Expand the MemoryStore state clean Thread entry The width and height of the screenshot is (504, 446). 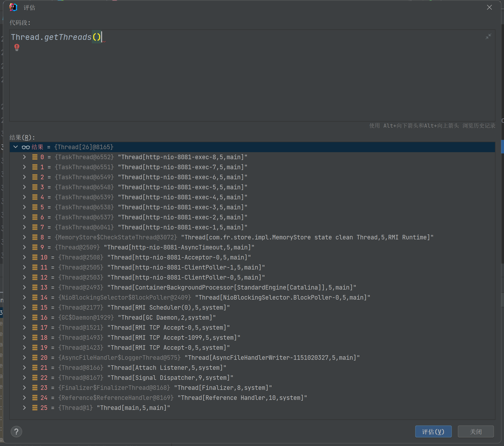coord(24,237)
